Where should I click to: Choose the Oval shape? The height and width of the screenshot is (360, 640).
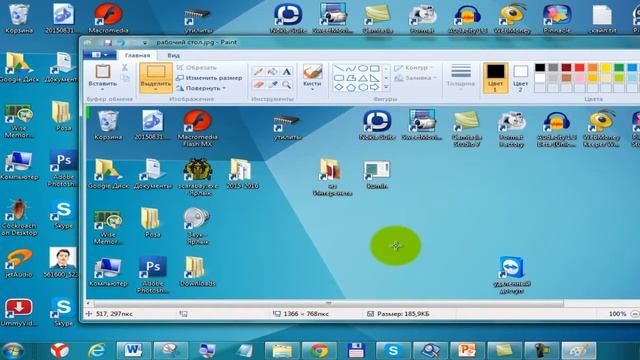[x=362, y=68]
